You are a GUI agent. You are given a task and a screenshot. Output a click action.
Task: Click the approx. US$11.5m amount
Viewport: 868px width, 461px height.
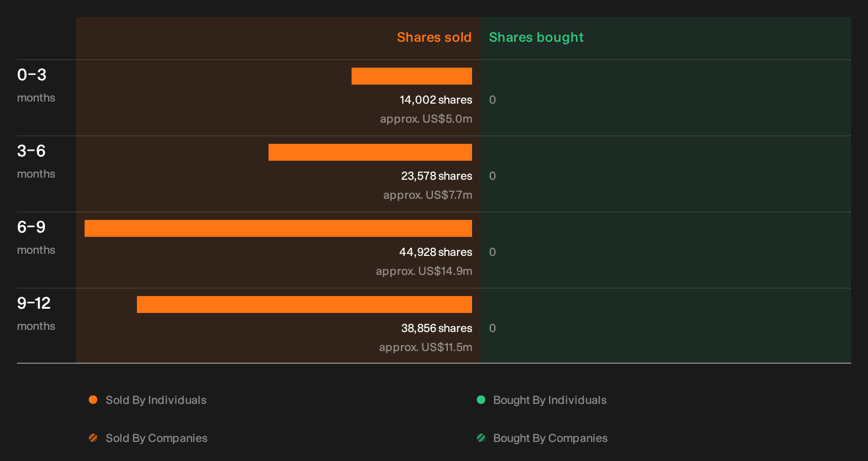pos(426,347)
